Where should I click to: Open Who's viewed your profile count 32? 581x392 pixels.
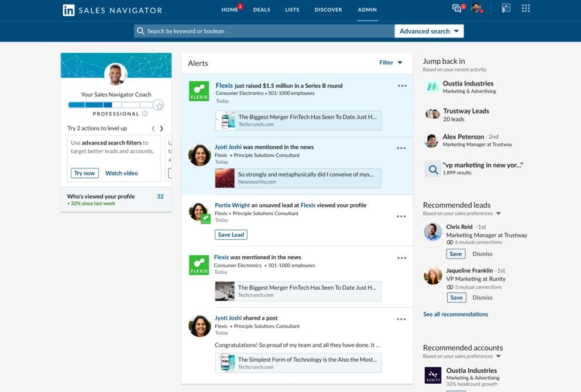[x=160, y=197]
